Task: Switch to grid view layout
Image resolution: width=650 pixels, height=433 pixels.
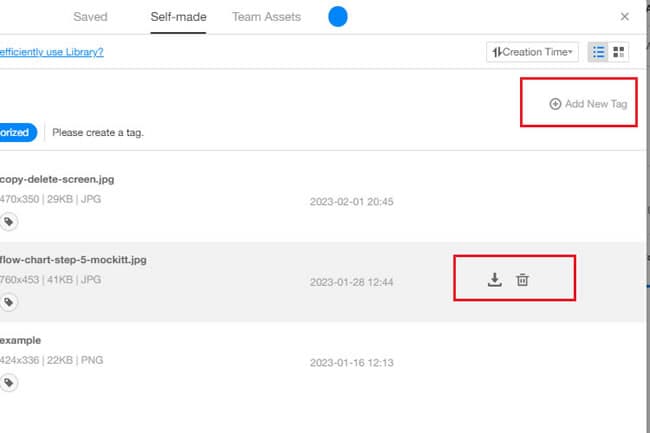Action: [x=618, y=52]
